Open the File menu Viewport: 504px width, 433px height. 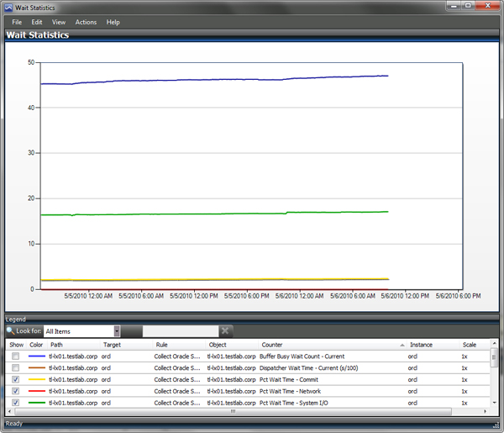17,22
